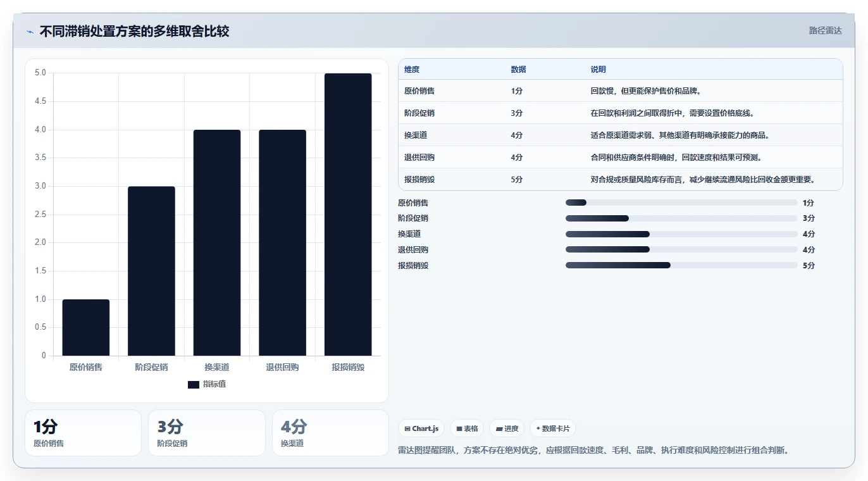Screen dimensions: 868x481
Task: Click the 5.0 y-axis label
Action: pos(40,73)
